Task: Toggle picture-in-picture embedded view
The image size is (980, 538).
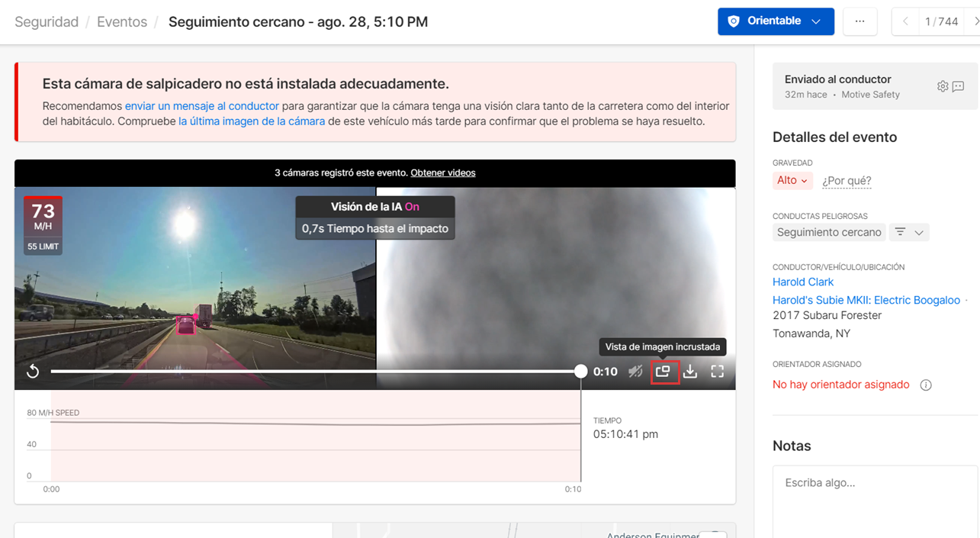Action: [664, 372]
